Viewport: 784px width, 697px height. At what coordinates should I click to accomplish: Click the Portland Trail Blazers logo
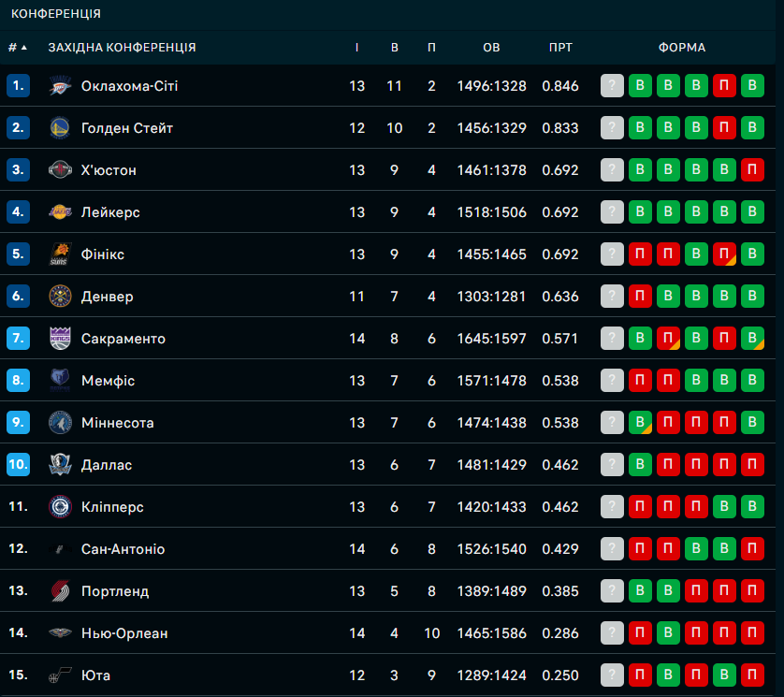click(x=60, y=591)
